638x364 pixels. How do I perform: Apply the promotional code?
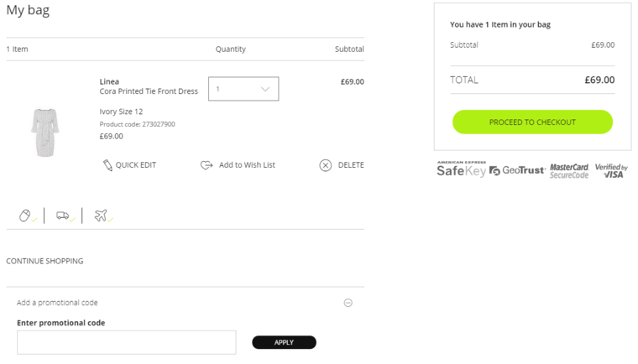click(x=284, y=342)
